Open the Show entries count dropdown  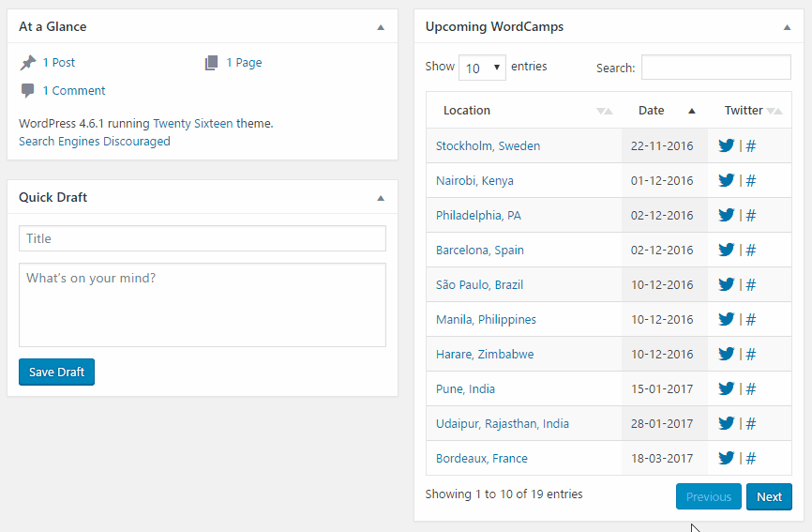[482, 68]
